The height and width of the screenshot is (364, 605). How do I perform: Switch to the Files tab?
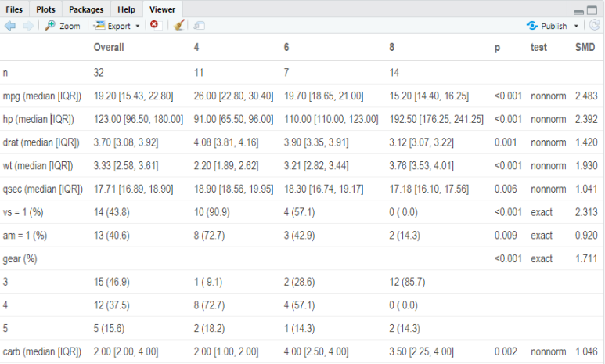pyautogui.click(x=14, y=9)
